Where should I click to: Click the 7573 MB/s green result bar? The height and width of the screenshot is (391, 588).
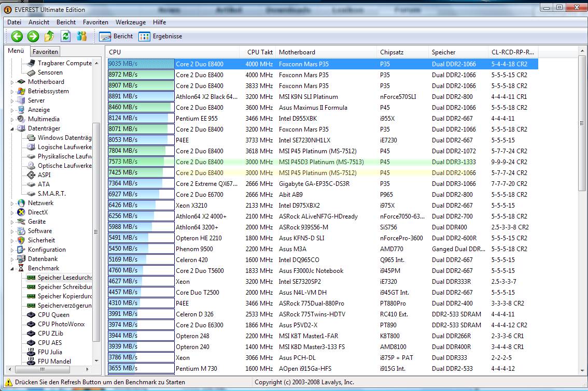[141, 162]
